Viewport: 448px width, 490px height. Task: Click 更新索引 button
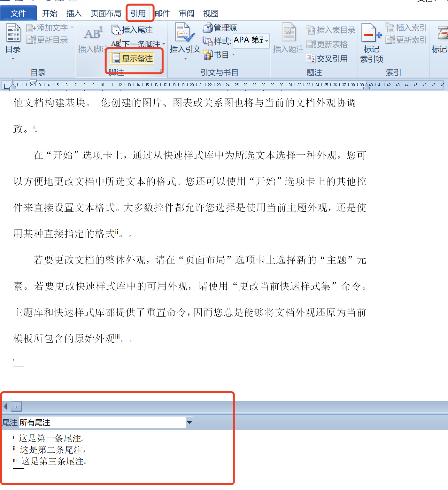406,40
